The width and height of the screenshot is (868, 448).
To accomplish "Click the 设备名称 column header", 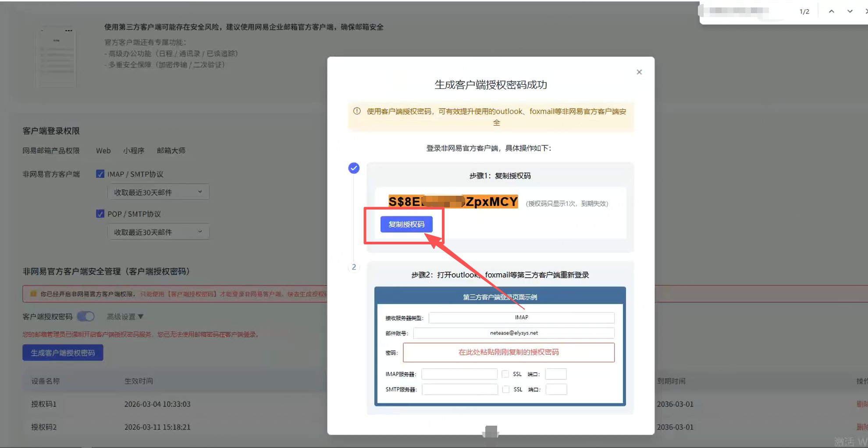I will click(x=46, y=381).
